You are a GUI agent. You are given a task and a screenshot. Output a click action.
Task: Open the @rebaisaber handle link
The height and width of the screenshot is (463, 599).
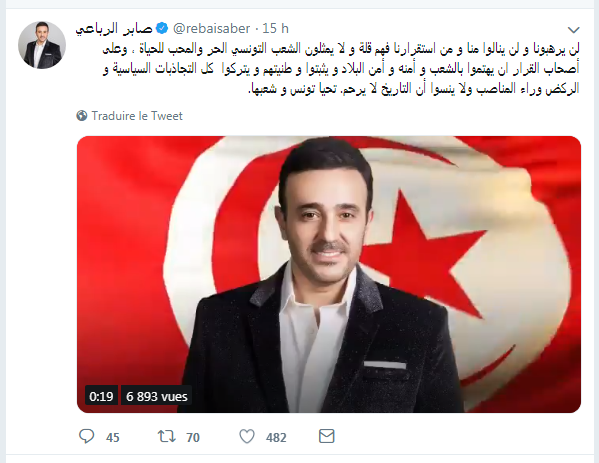tap(212, 29)
